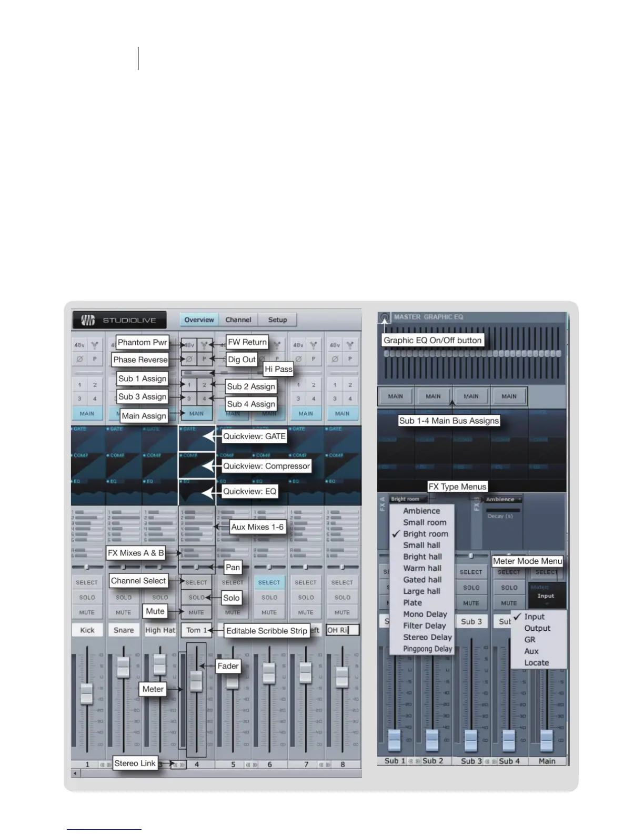
Task: Open the FX A type menu showing Bright room
Action: (408, 499)
